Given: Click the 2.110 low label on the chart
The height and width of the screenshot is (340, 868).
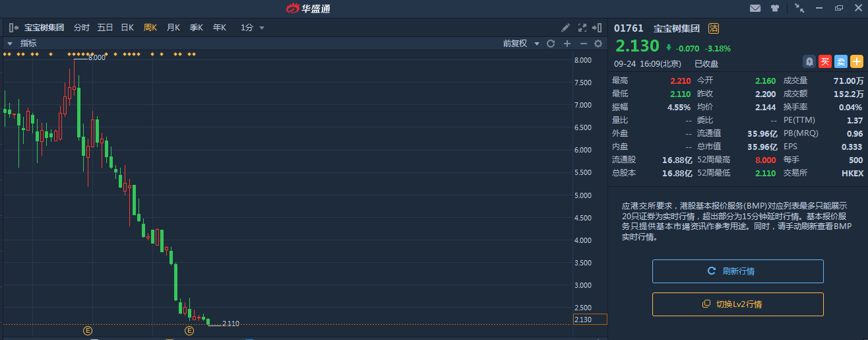Looking at the screenshot, I should [x=231, y=323].
